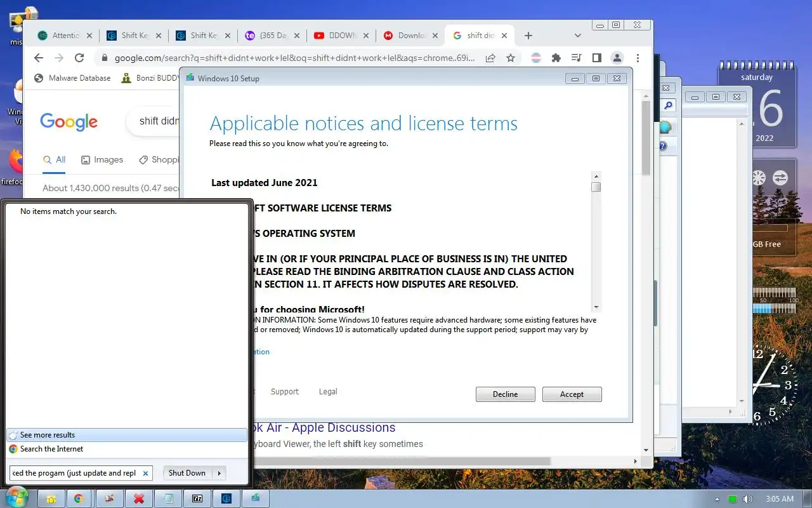812x508 pixels.
Task: Open the Firefox desktop shortcut
Action: coord(14,166)
